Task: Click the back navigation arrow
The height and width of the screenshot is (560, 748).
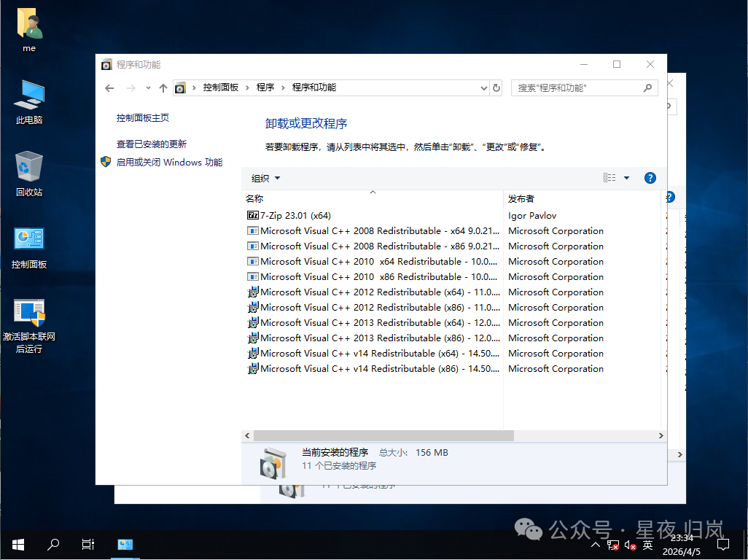Action: (109, 87)
